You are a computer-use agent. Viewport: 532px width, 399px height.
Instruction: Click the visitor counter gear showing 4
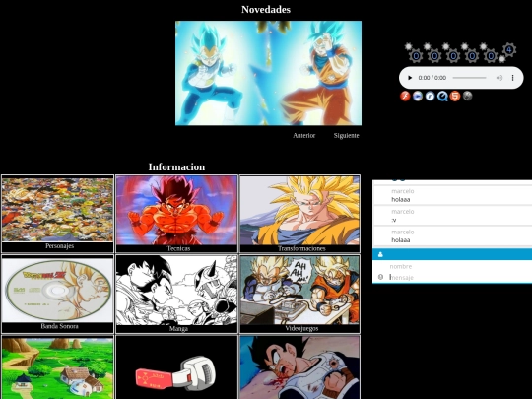[509, 50]
